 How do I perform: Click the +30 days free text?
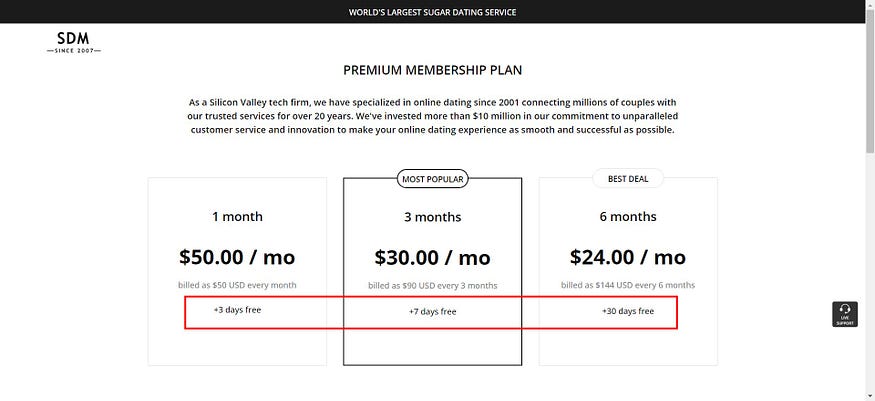click(x=628, y=311)
